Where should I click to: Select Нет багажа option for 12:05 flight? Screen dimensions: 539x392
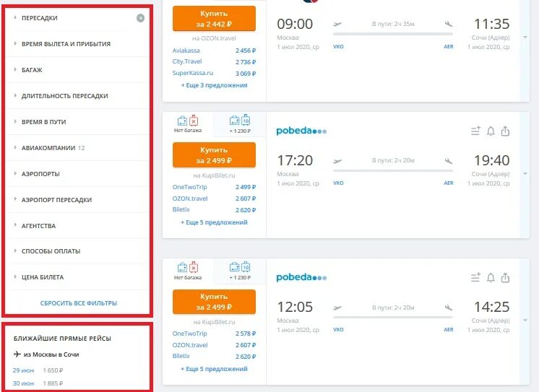click(188, 271)
